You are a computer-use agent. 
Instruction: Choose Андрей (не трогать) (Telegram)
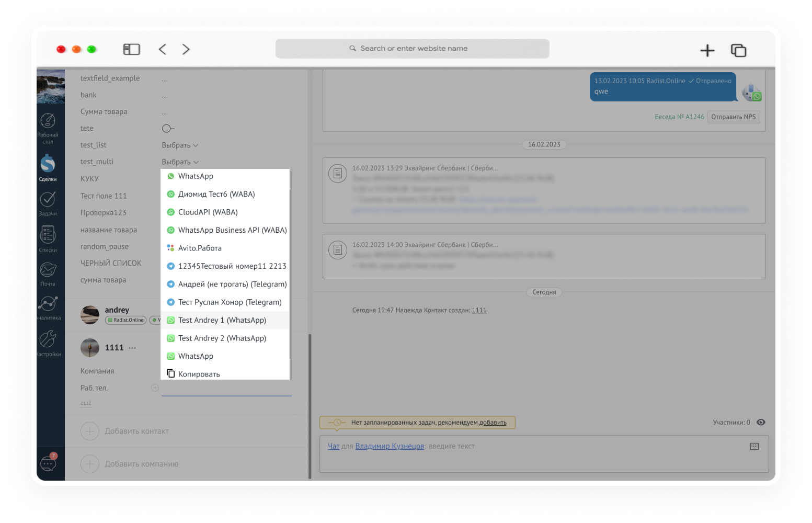coord(225,284)
